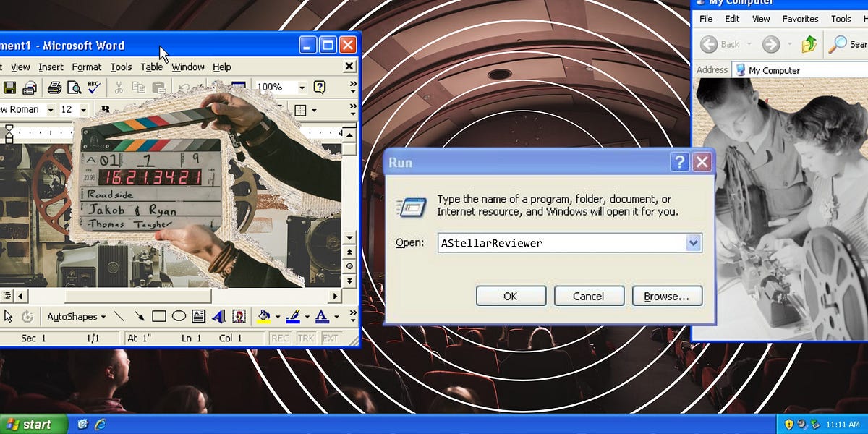Click the Free Rotate icon in Drawing toolbar
The height and width of the screenshot is (434, 868).
point(27,316)
